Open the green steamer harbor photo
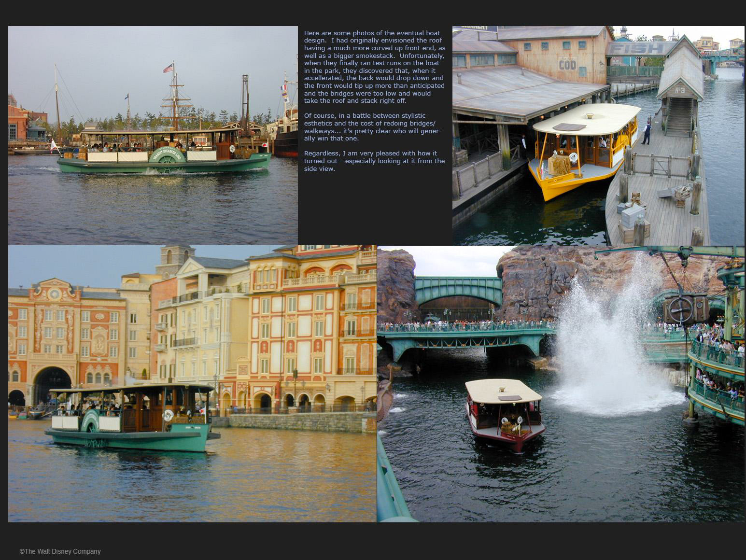This screenshot has height=560, width=746. (153, 135)
